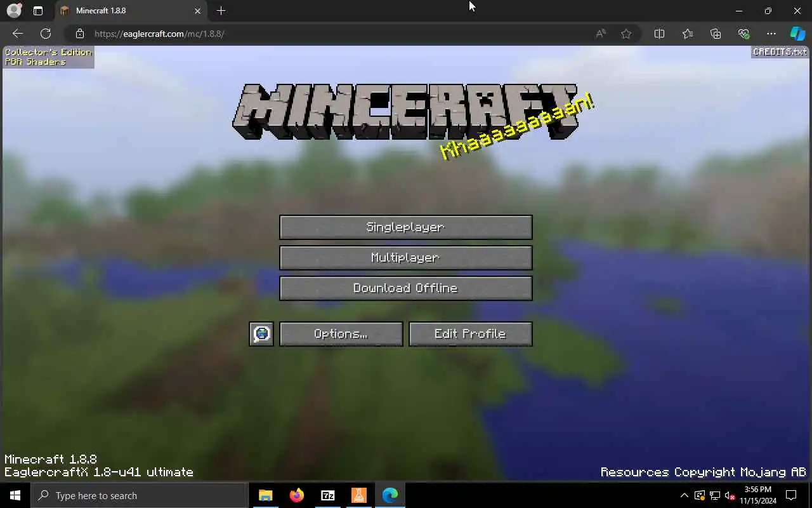
Task: Switch to Microsoft Edge in taskbar
Action: 390,495
